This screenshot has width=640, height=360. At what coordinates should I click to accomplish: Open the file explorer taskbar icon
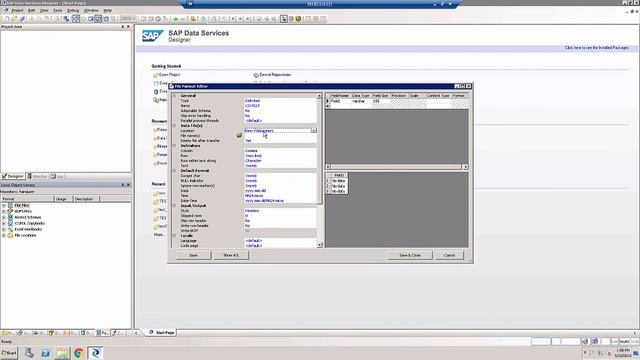pos(62,353)
